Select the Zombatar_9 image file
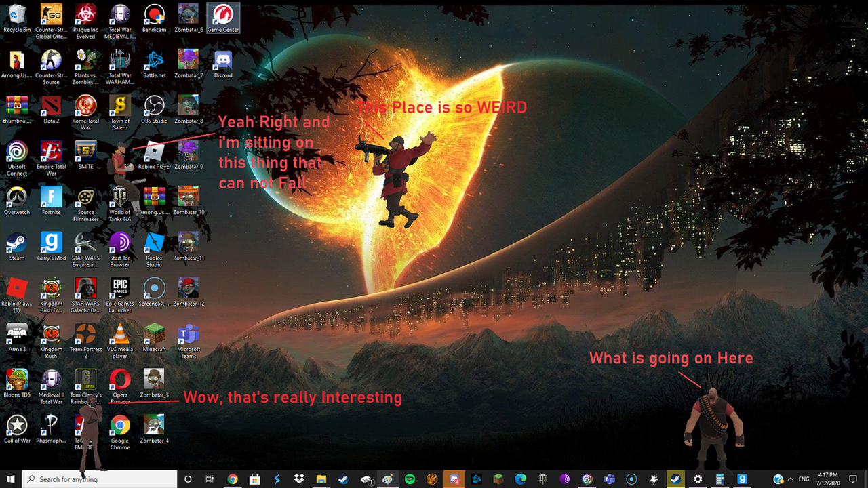The width and height of the screenshot is (868, 488). (189, 155)
